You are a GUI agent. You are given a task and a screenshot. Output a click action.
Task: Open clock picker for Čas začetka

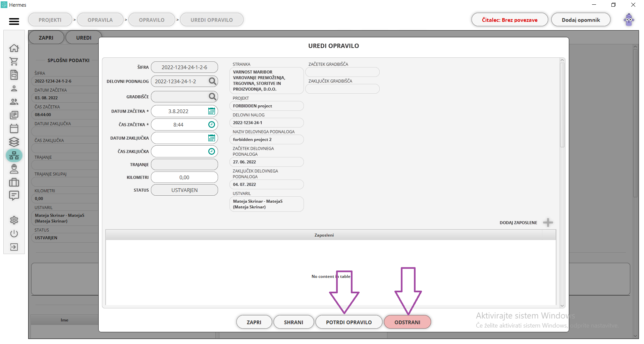click(212, 125)
